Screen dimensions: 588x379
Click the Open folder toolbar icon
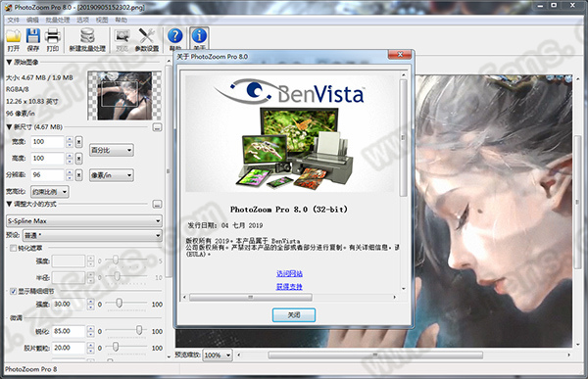13,36
